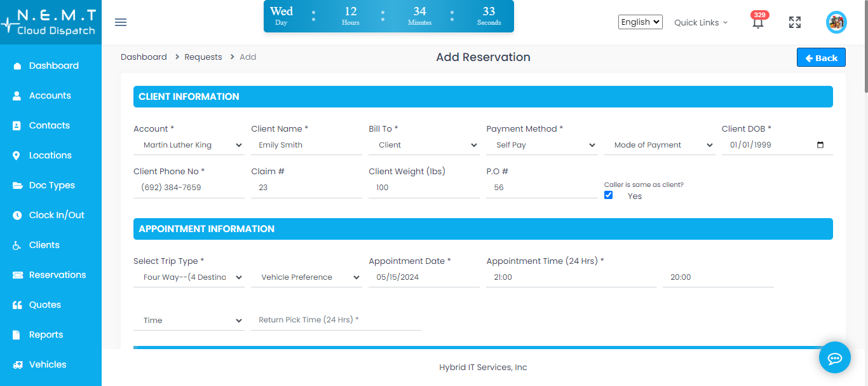Uncheck the Caller is same as client checkbox
Image resolution: width=868 pixels, height=386 pixels.
pyautogui.click(x=608, y=195)
